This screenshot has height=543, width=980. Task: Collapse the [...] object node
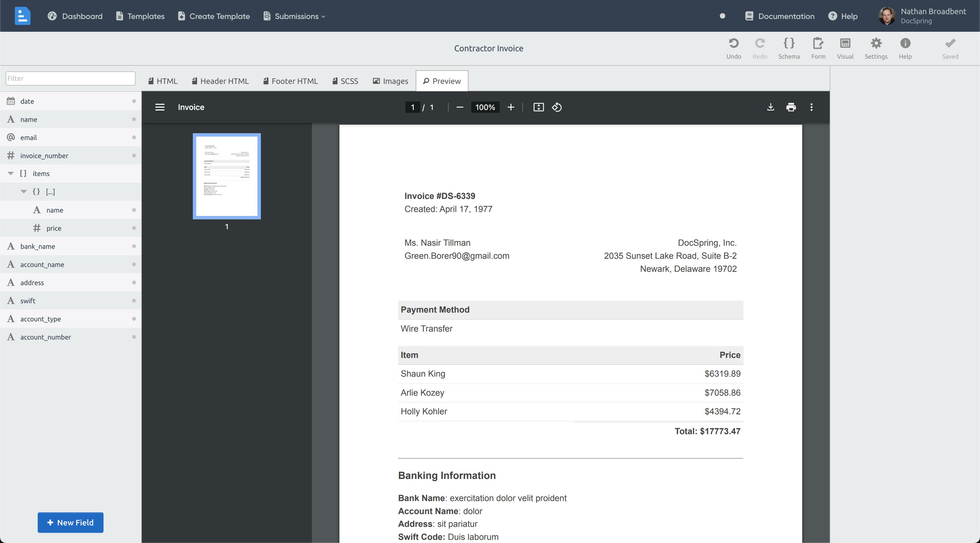click(x=24, y=191)
